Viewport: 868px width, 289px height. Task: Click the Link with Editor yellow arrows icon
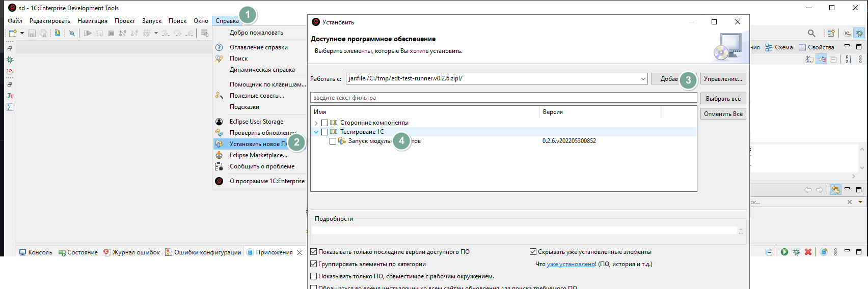(835, 190)
